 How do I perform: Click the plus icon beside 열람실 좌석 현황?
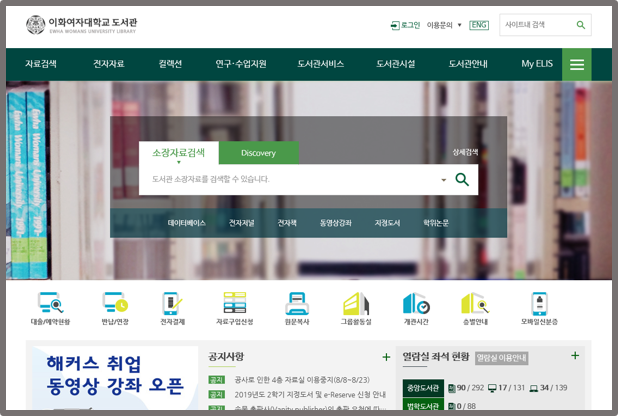coord(575,356)
